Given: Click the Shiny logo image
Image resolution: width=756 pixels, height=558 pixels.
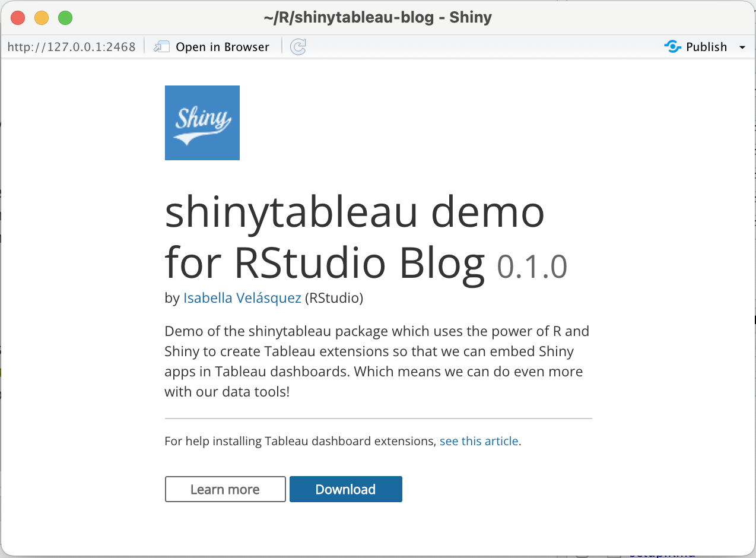Looking at the screenshot, I should 202,122.
